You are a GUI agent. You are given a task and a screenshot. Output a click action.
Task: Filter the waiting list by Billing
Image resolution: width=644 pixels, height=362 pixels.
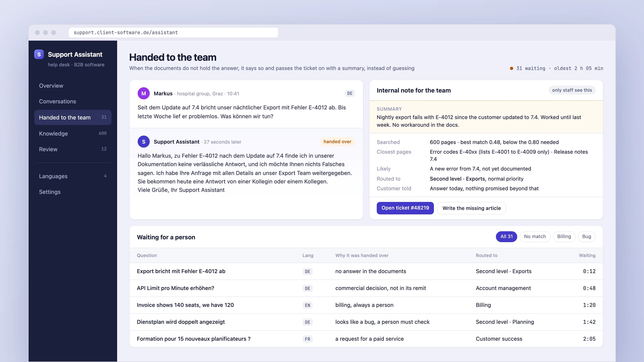coord(564,237)
